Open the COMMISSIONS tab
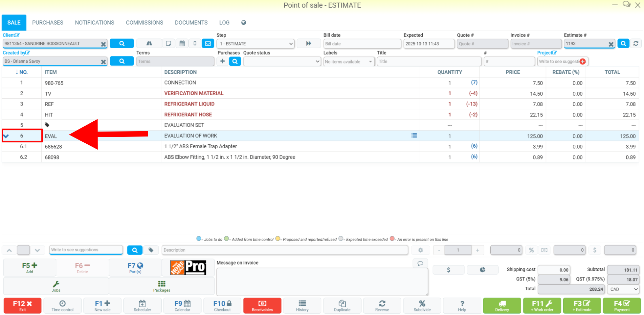The height and width of the screenshot is (315, 644). [x=144, y=23]
